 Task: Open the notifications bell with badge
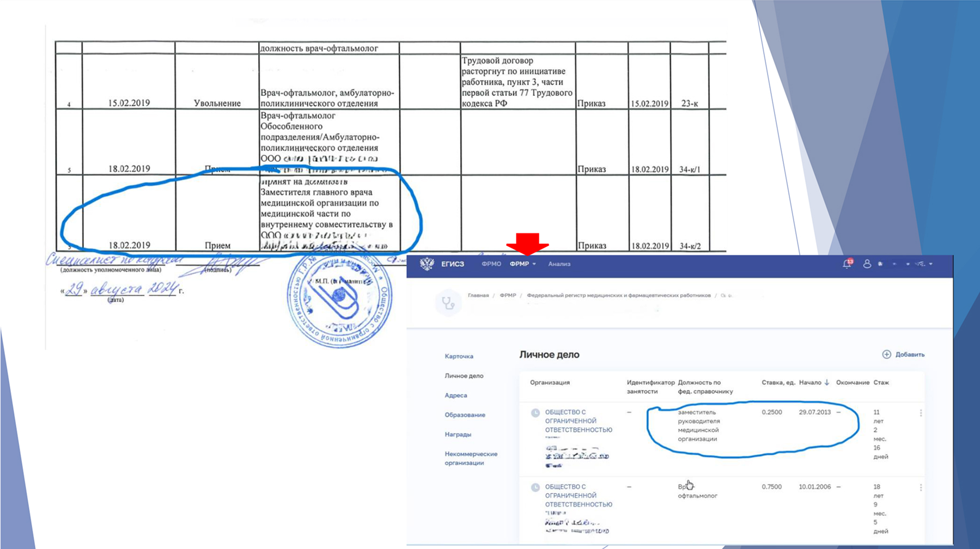[848, 264]
